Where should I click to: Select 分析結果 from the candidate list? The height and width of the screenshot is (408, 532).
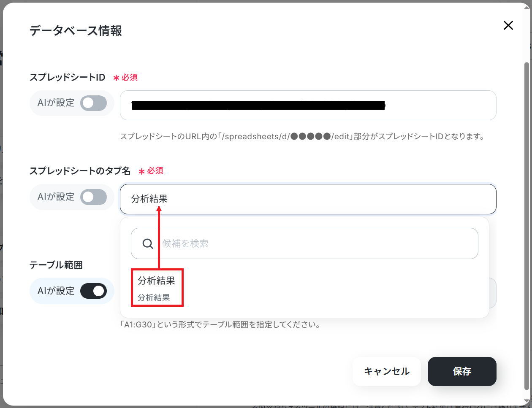(156, 281)
